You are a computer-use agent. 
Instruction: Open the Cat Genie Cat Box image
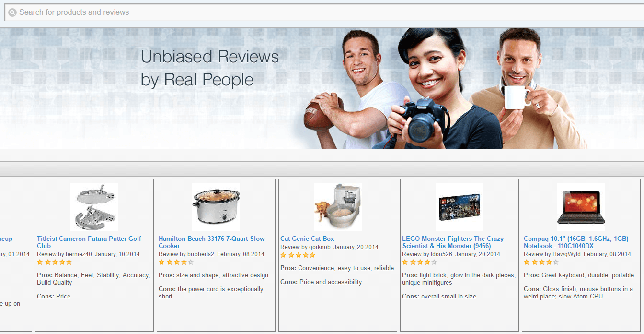(x=338, y=207)
